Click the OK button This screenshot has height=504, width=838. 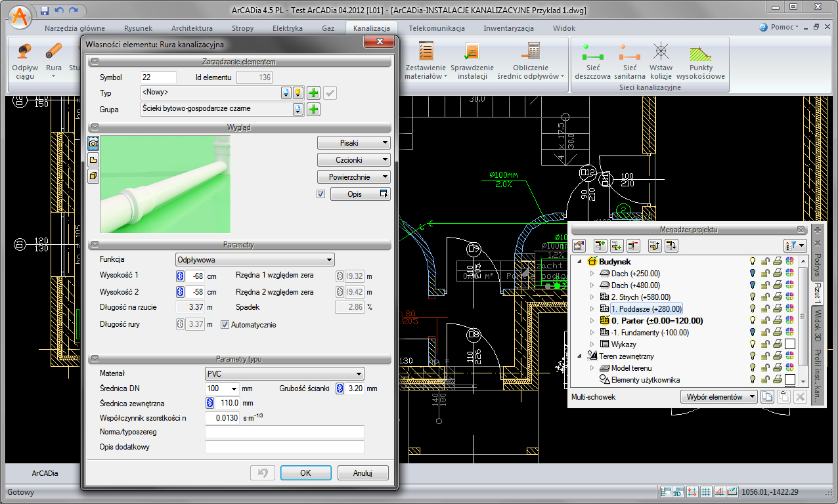305,472
